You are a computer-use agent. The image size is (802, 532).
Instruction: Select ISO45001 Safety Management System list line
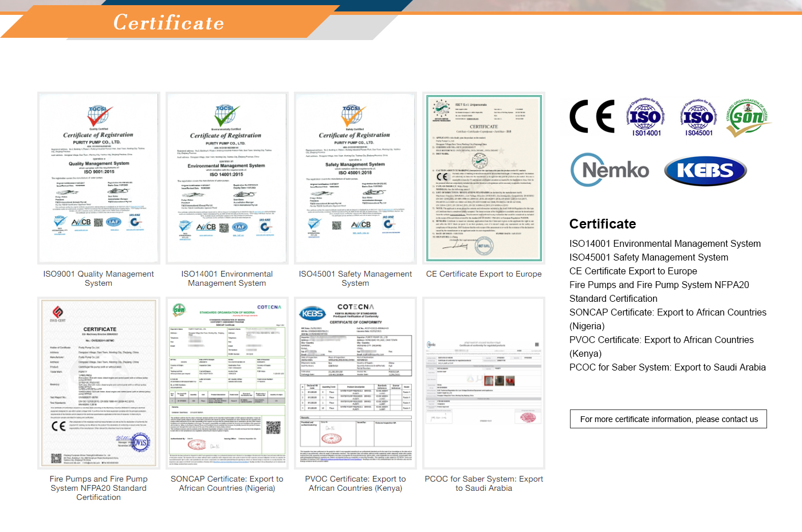pos(648,257)
